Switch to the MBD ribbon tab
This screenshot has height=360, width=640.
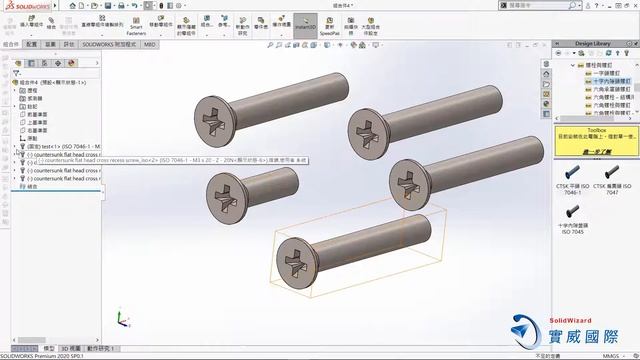click(149, 44)
